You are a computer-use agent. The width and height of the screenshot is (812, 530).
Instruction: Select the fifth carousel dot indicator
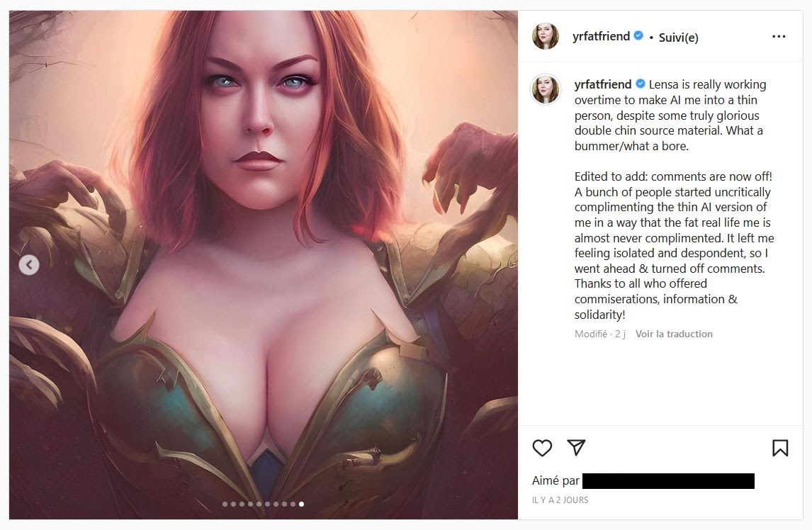click(x=259, y=504)
